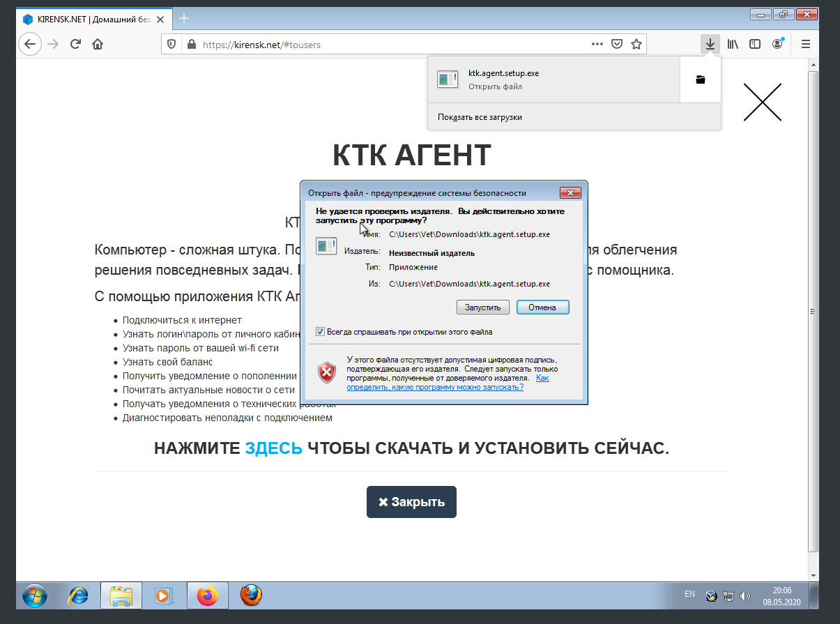The height and width of the screenshot is (624, 840).
Task: Toggle the downloads toolbar button
Action: click(x=710, y=44)
